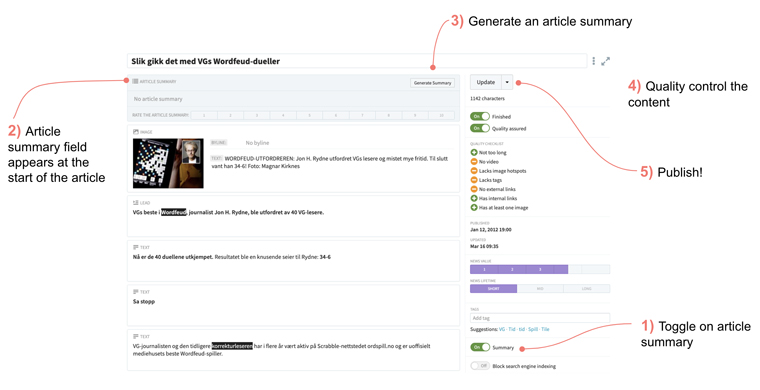Screen dimensions: 760x390
Task: Click the '1142 characters' count
Action: 487,98
